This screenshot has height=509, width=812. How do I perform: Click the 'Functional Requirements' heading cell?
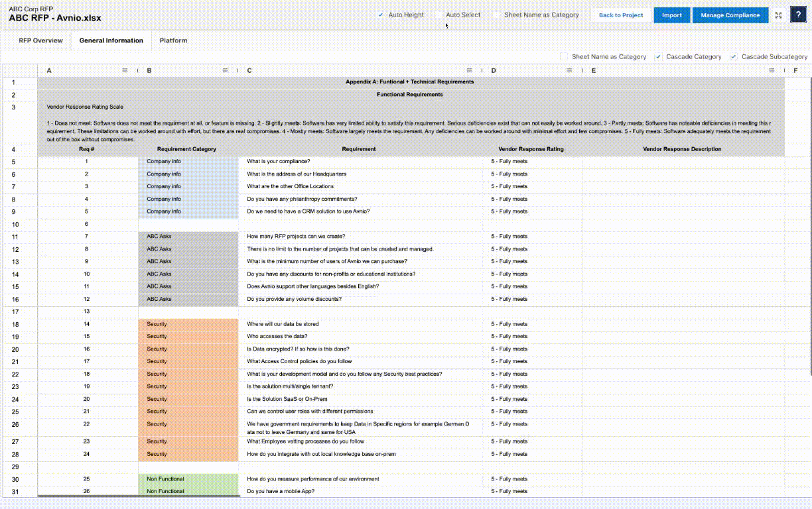[411, 95]
